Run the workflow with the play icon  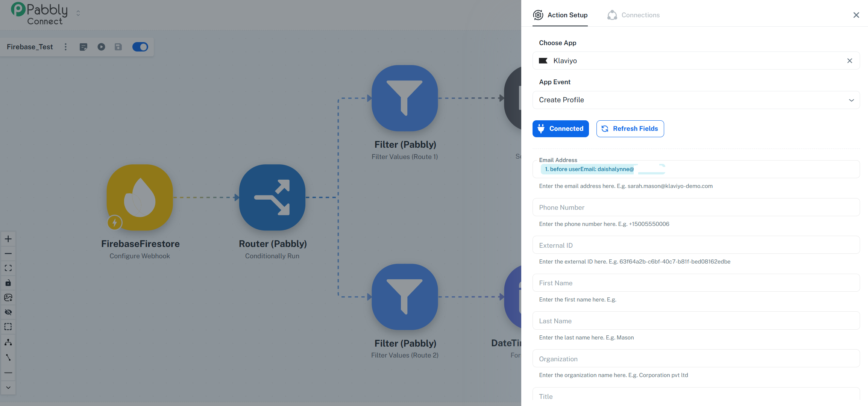[101, 47]
